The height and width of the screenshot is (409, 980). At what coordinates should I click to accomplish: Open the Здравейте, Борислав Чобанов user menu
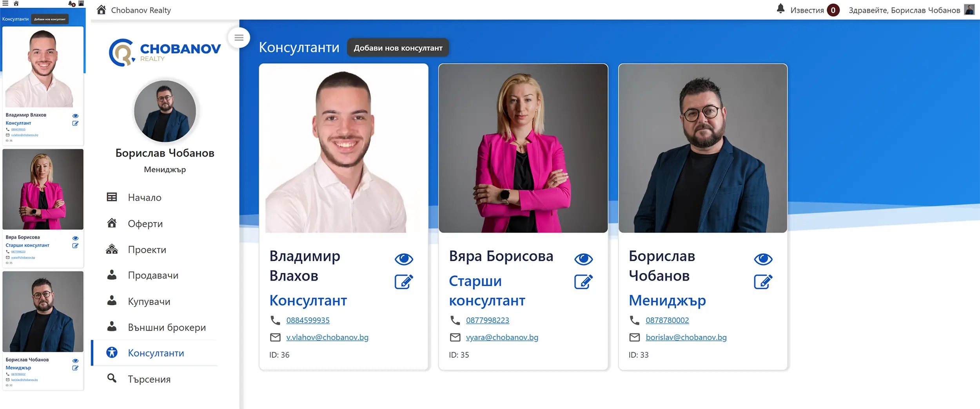click(x=904, y=10)
